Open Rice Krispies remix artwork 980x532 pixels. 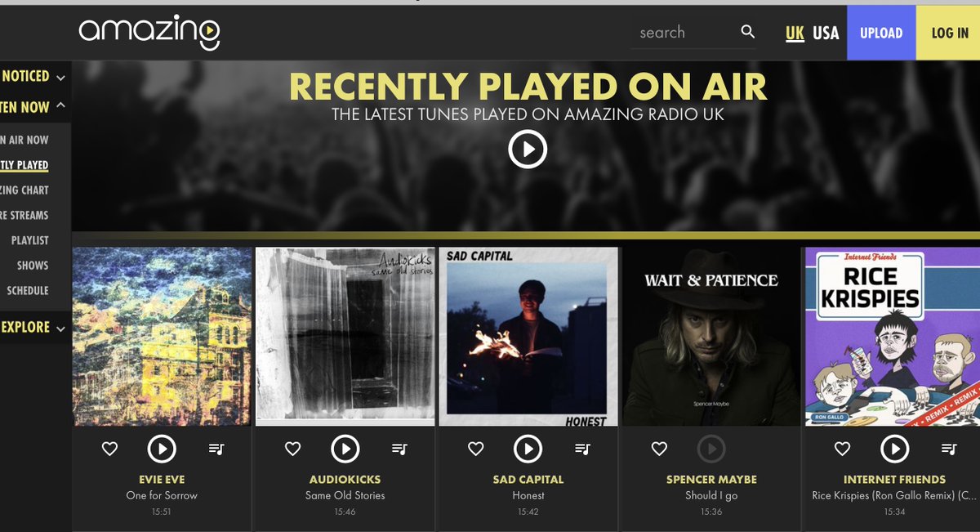[893, 337]
